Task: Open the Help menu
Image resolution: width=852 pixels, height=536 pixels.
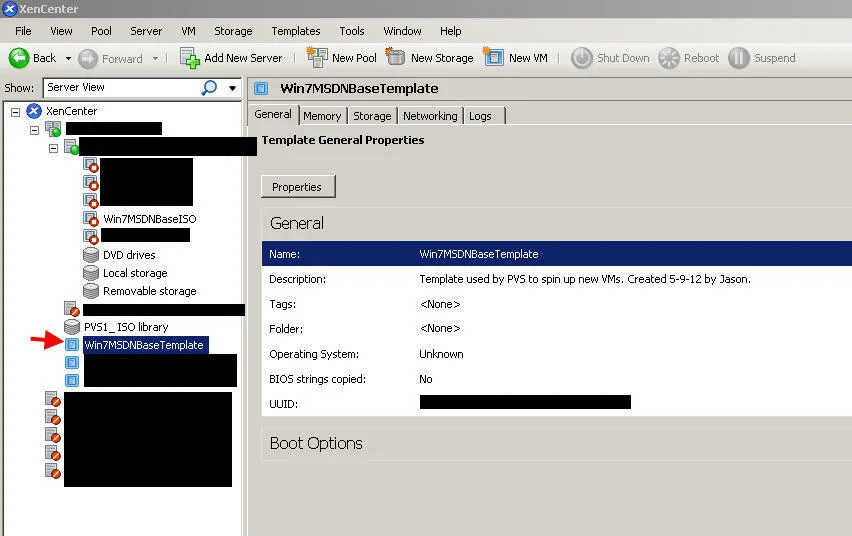Action: coord(450,31)
